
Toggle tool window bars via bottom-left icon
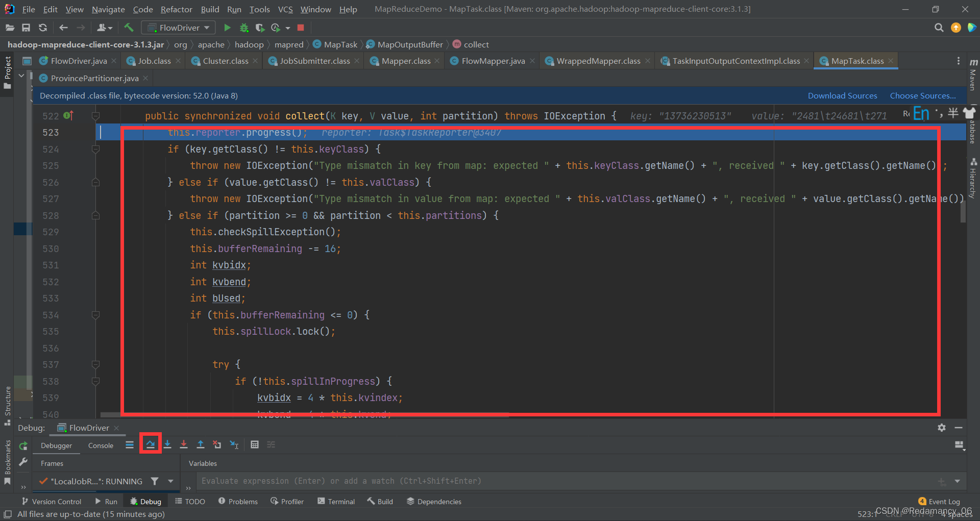tap(8, 514)
